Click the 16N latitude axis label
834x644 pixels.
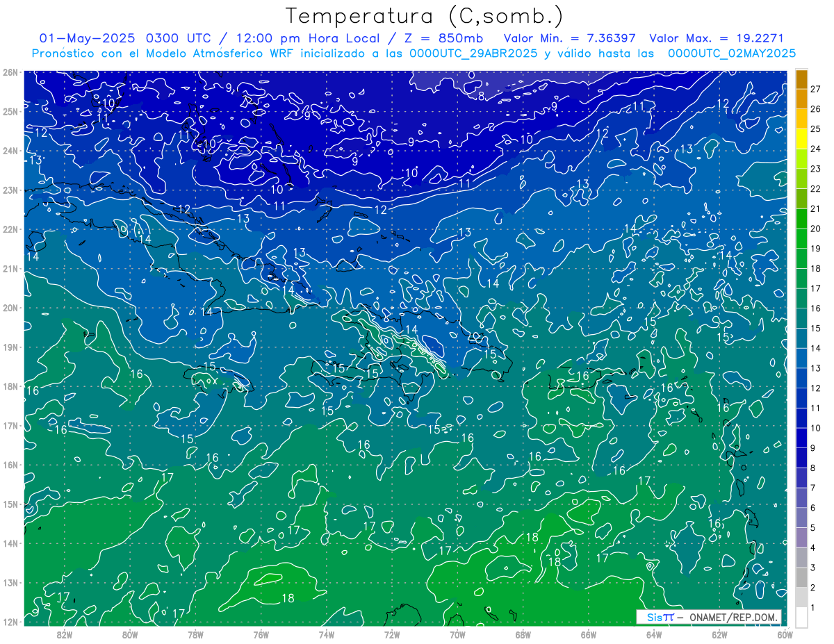[10, 465]
